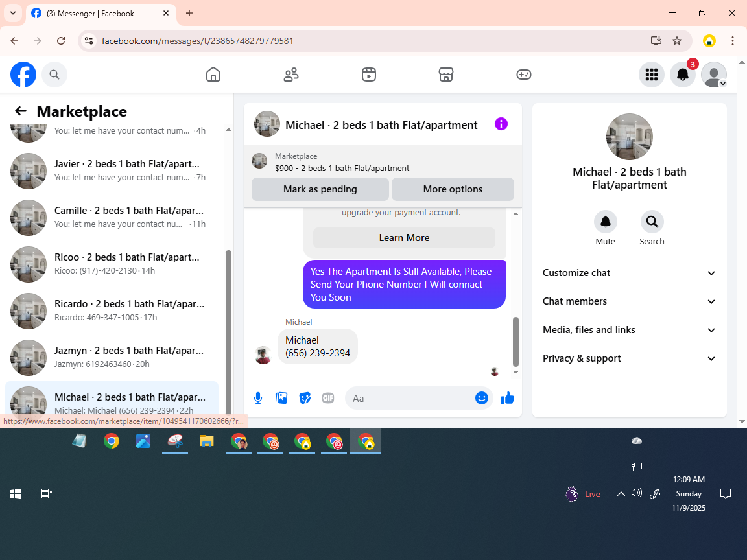The width and height of the screenshot is (747, 560).
Task: Open the Gaming controller icon
Action: coord(523,75)
